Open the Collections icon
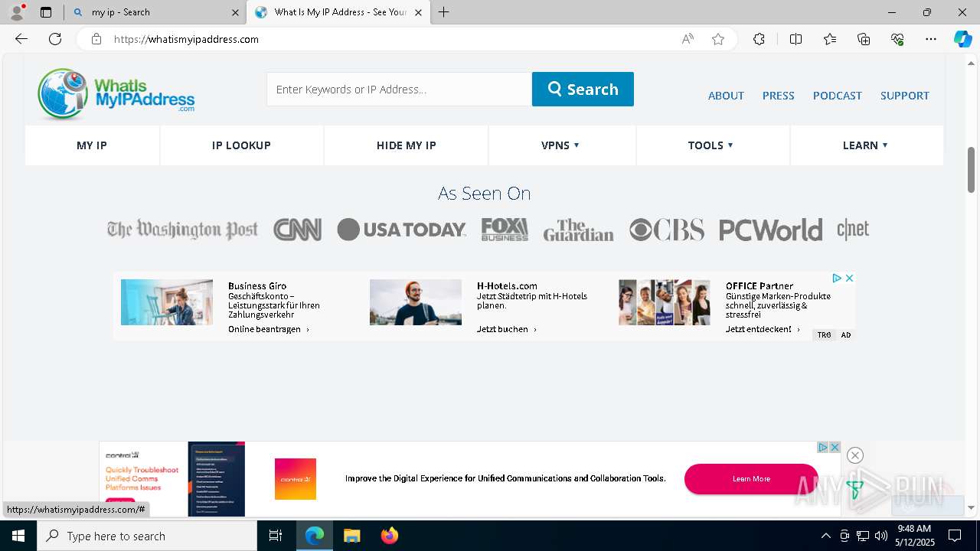980x551 pixels. pyautogui.click(x=864, y=39)
